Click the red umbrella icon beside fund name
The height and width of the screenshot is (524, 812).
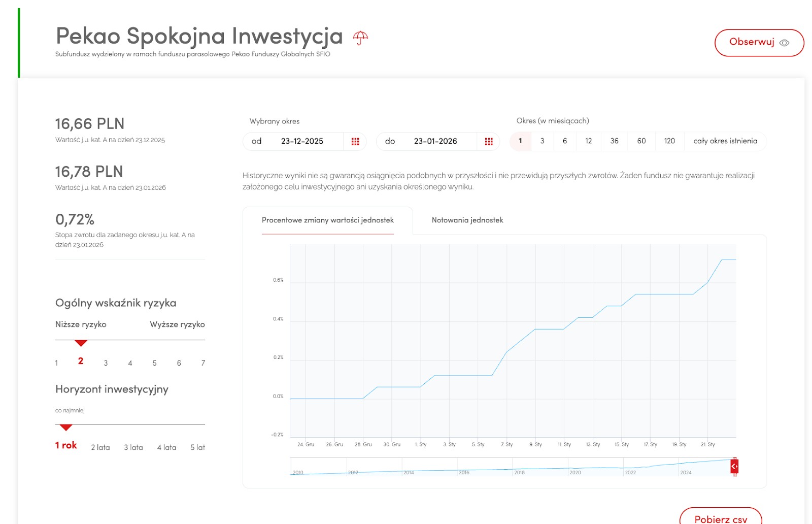[x=360, y=38]
